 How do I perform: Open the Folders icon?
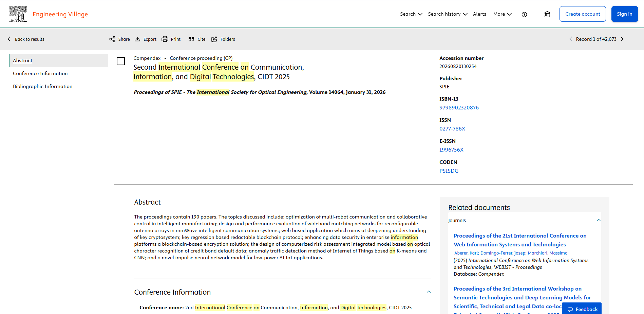(214, 39)
